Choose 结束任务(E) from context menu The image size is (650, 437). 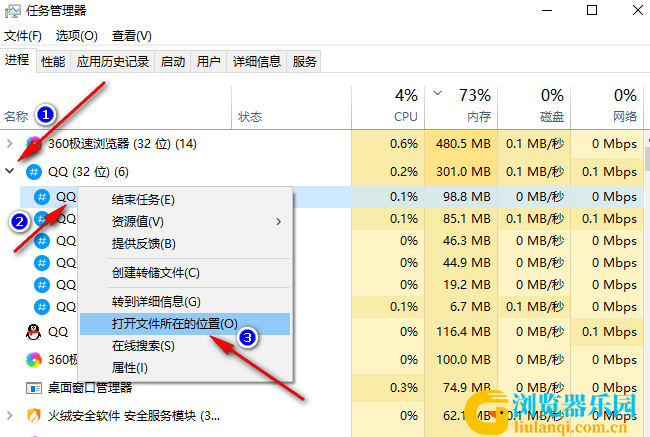pos(185,200)
